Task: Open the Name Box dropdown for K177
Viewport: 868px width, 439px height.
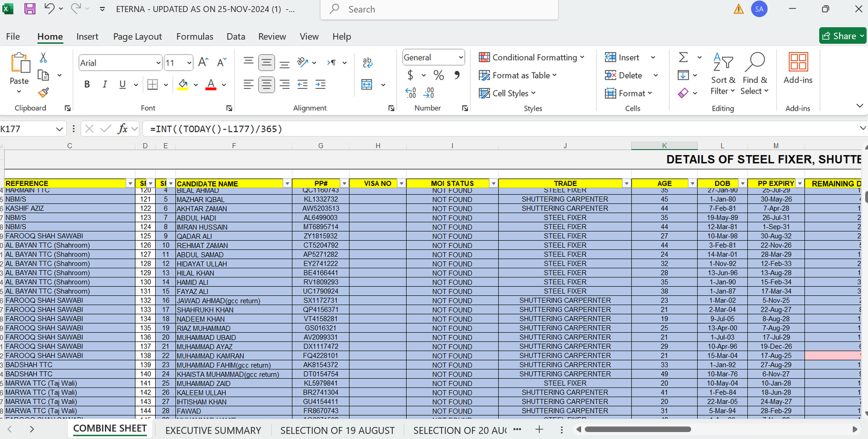Action: click(59, 128)
